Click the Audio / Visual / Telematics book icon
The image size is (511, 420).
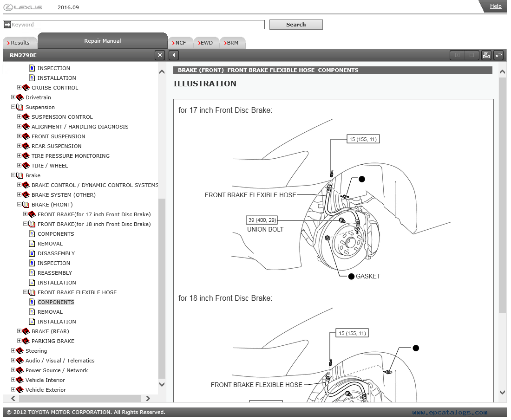coord(20,361)
